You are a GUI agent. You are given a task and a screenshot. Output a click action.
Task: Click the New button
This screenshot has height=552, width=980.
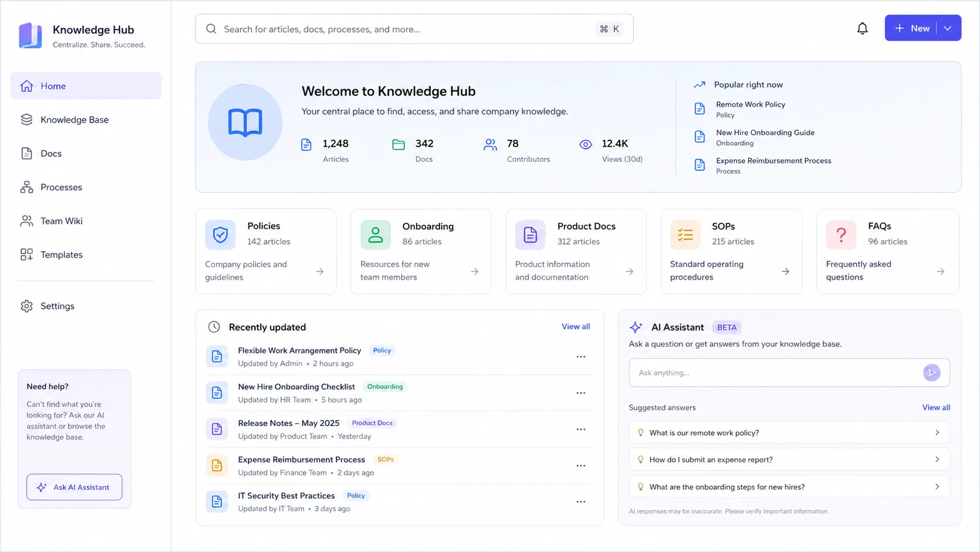(x=911, y=28)
